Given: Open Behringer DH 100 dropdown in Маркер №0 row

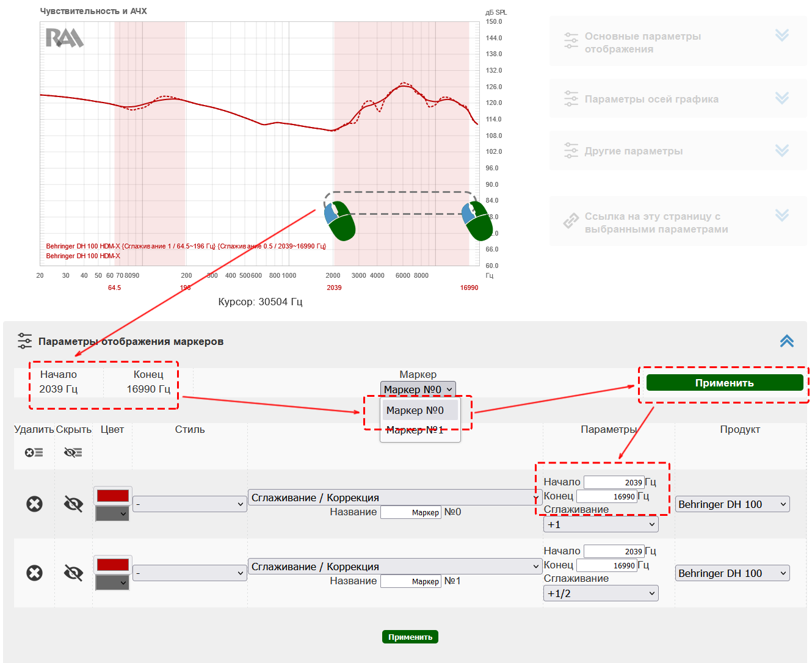Looking at the screenshot, I should tap(733, 504).
